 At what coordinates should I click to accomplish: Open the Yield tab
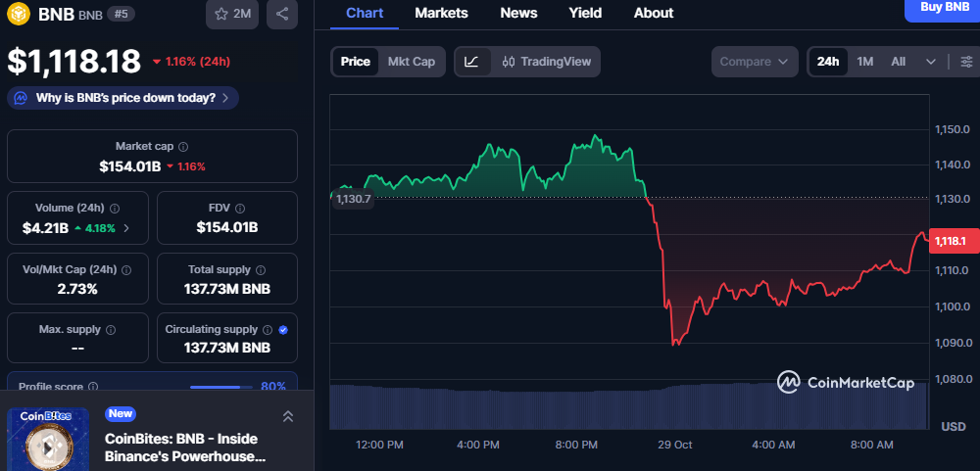coord(585,13)
